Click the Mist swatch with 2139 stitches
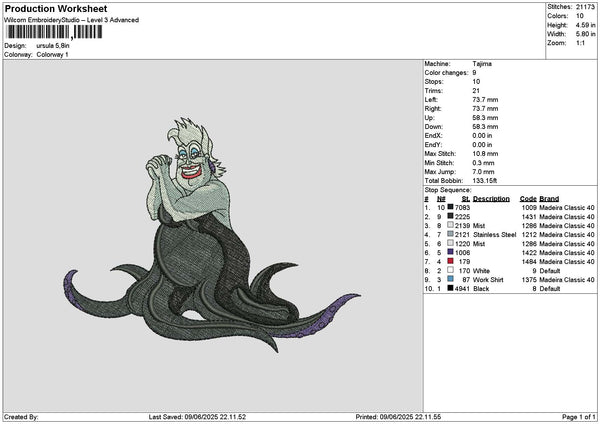This screenshot has width=600, height=424. [x=450, y=225]
